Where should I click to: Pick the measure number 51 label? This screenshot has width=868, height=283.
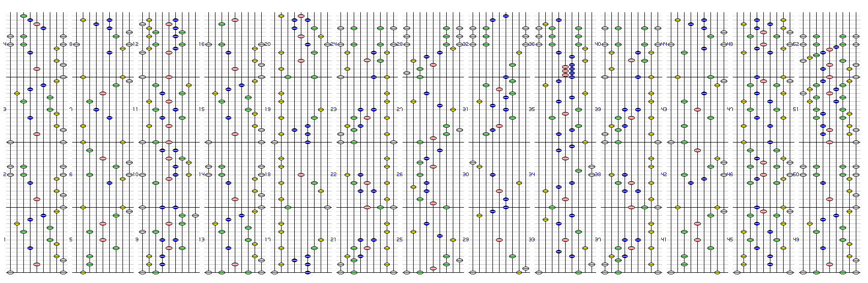pyautogui.click(x=796, y=109)
